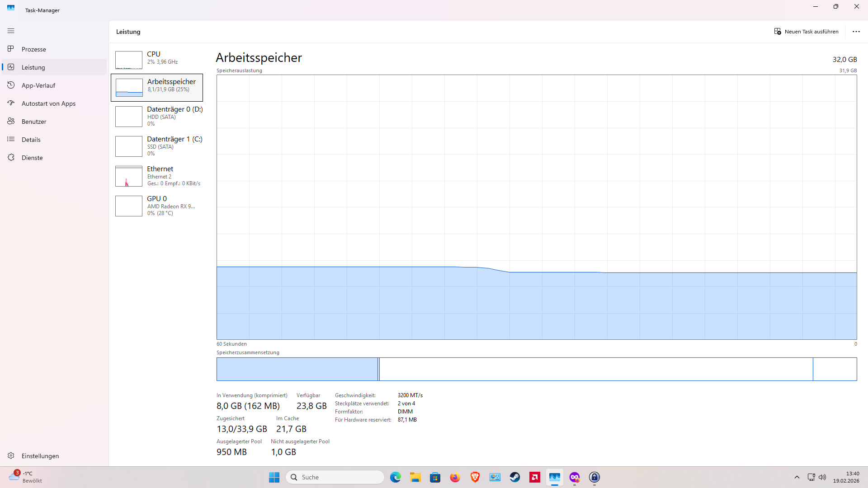Open Autostart von Apps page
The height and width of the screenshot is (488, 868).
click(48, 103)
